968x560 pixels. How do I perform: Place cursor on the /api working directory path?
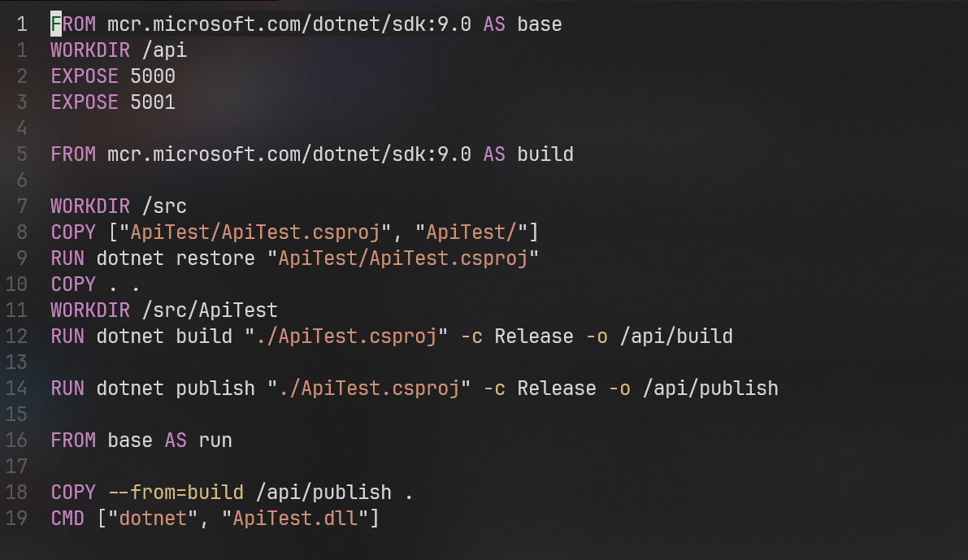[x=164, y=50]
